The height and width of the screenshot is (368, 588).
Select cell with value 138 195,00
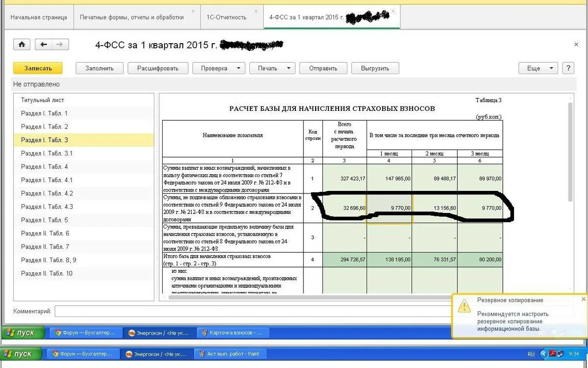point(389,260)
